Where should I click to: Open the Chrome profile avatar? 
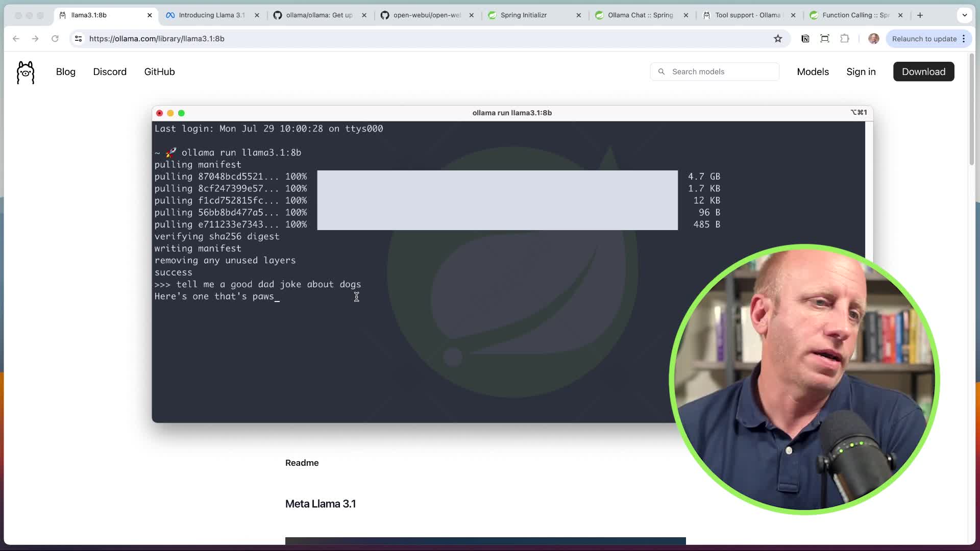pyautogui.click(x=874, y=39)
